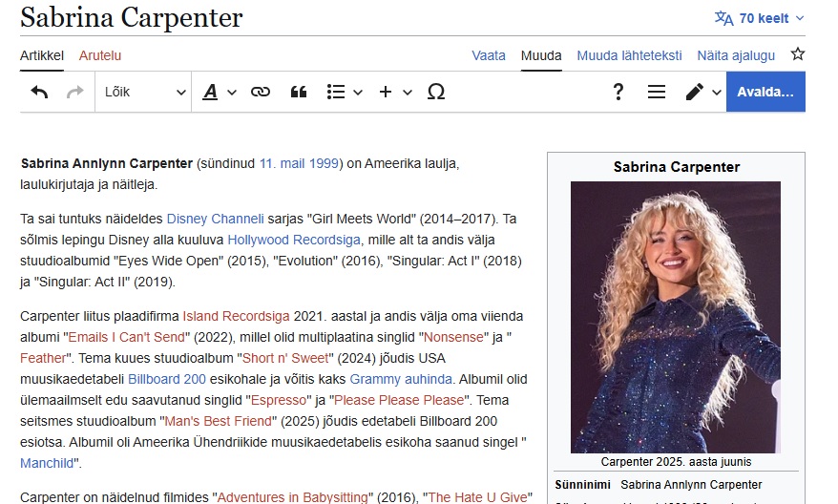Switch to the Vaata tab
The height and width of the screenshot is (504, 838).
tap(489, 55)
